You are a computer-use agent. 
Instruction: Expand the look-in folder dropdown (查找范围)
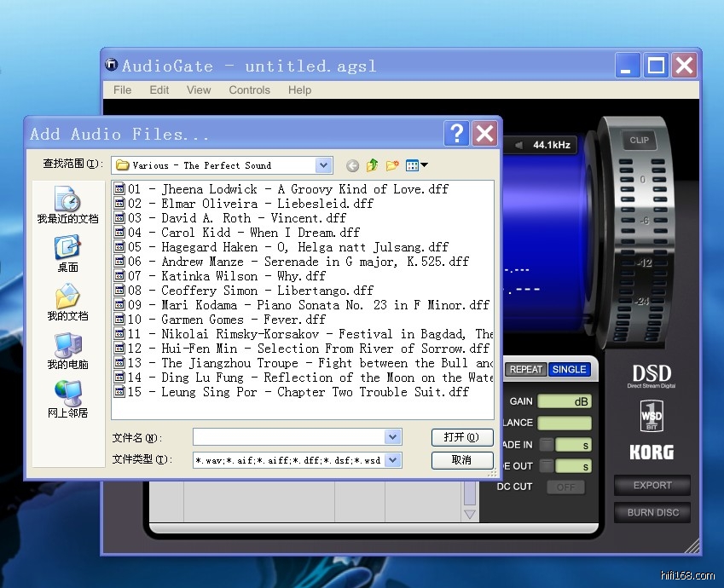click(x=323, y=165)
